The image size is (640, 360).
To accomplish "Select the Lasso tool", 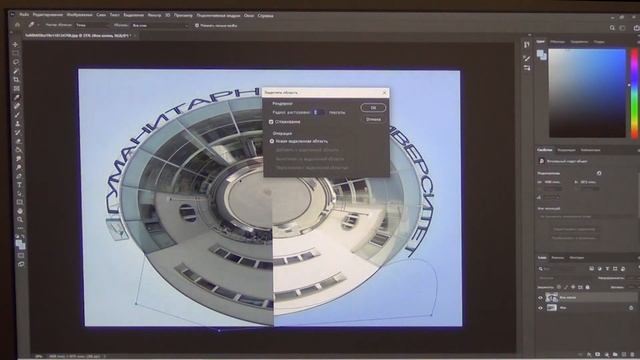I will [16, 62].
